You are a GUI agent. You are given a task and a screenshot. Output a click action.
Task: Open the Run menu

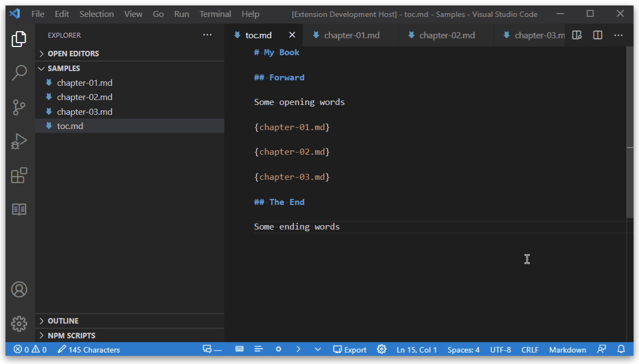point(181,14)
